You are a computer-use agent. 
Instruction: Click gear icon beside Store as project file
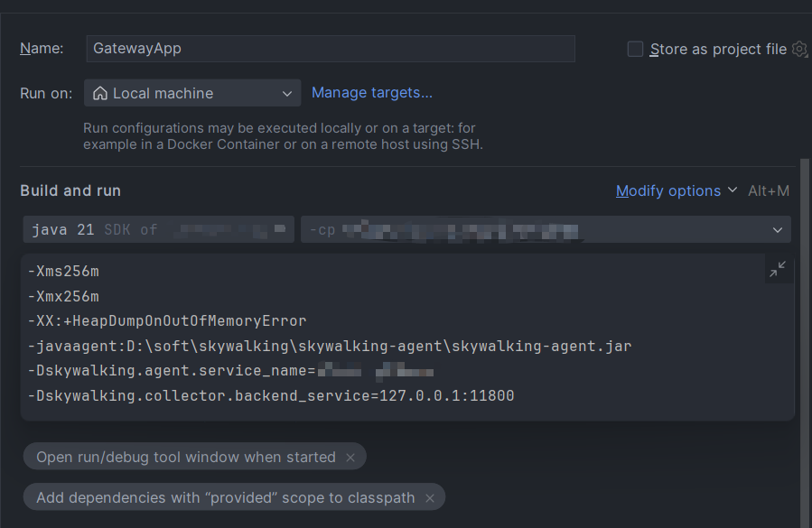799,49
